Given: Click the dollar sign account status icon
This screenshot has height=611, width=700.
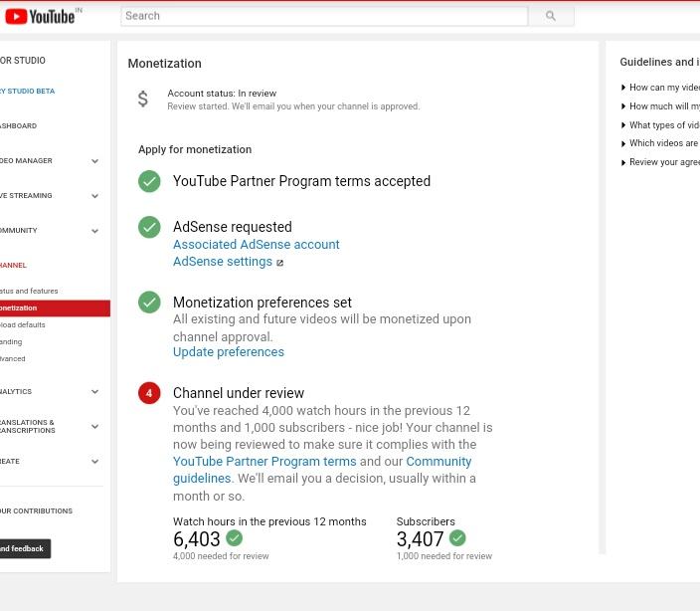Looking at the screenshot, I should (x=143, y=99).
